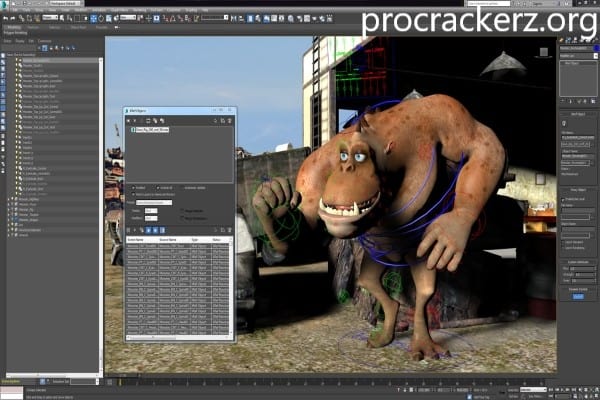Switch to the Hierarchy command panel icon
The width and height of the screenshot is (600, 400).
click(575, 40)
